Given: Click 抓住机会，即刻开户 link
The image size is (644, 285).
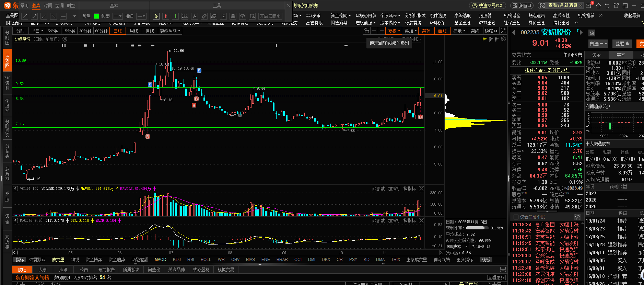Looking at the screenshot, I should pos(547,70).
